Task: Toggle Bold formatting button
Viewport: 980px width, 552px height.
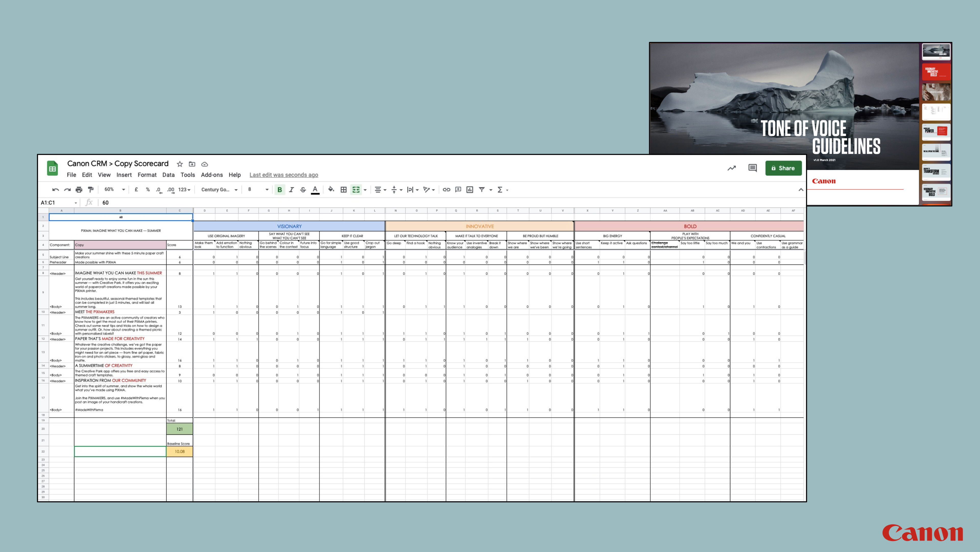Action: point(280,190)
